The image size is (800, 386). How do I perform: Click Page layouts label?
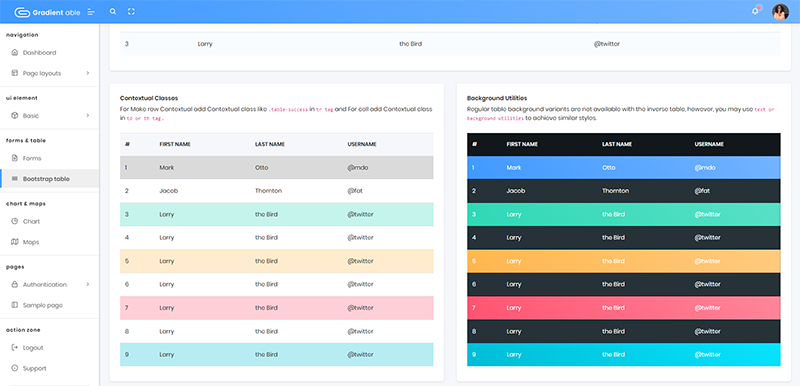[x=42, y=73]
